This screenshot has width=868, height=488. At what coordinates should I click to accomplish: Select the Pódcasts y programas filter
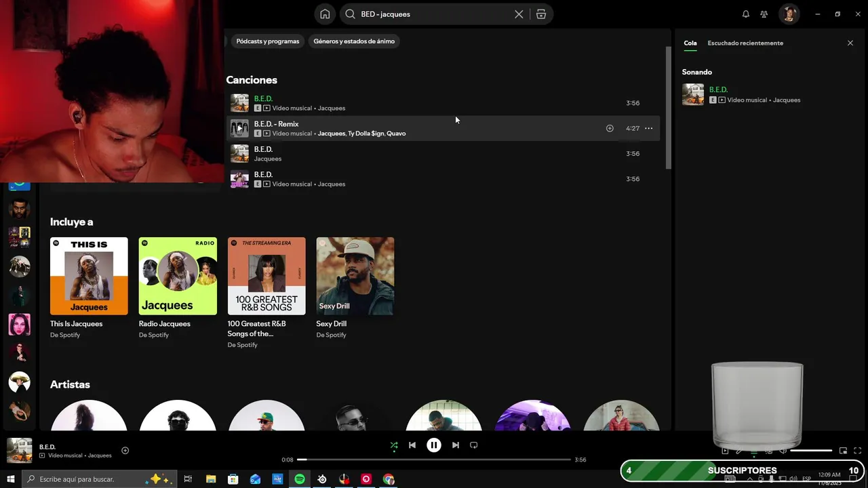267,41
